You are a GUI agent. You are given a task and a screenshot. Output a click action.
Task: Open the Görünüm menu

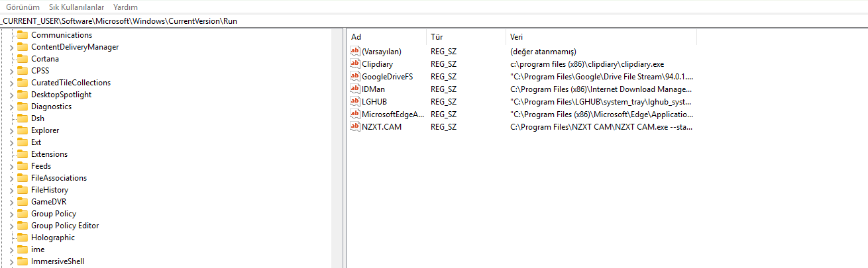[23, 7]
